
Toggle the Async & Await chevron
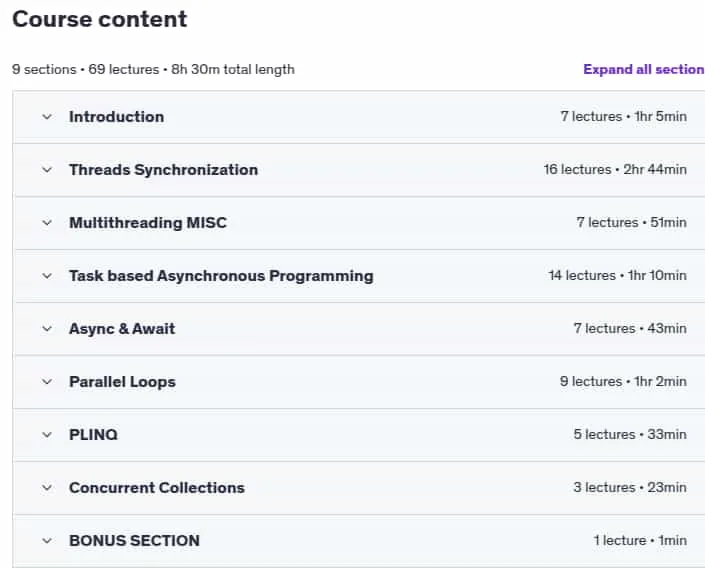[47, 329]
